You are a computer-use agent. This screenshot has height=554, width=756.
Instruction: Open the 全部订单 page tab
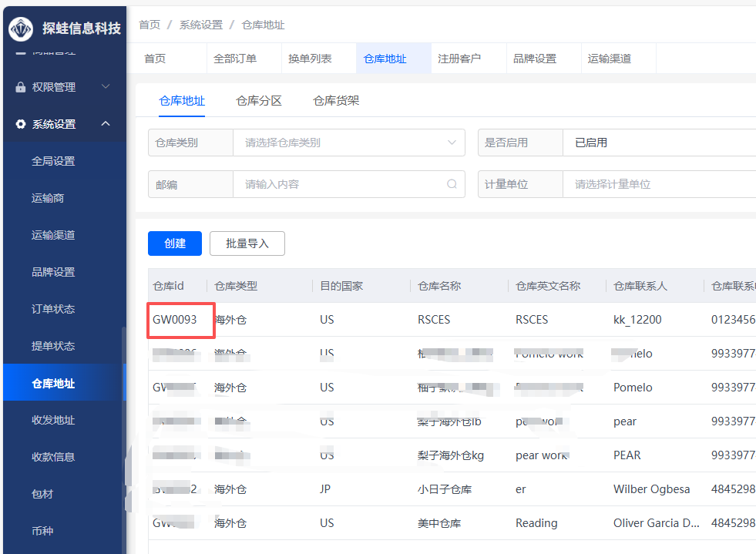(x=235, y=59)
